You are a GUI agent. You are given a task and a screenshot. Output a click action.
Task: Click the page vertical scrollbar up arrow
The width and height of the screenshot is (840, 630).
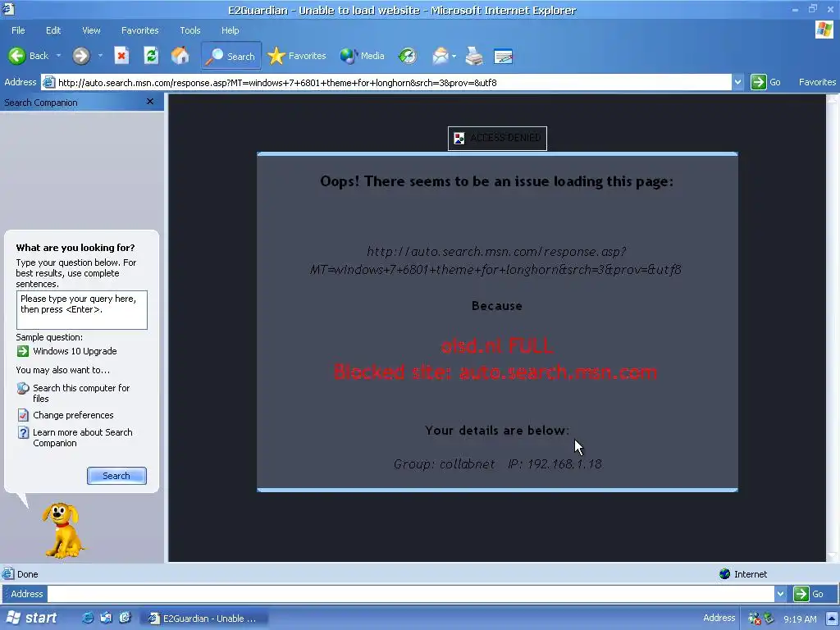(833, 99)
